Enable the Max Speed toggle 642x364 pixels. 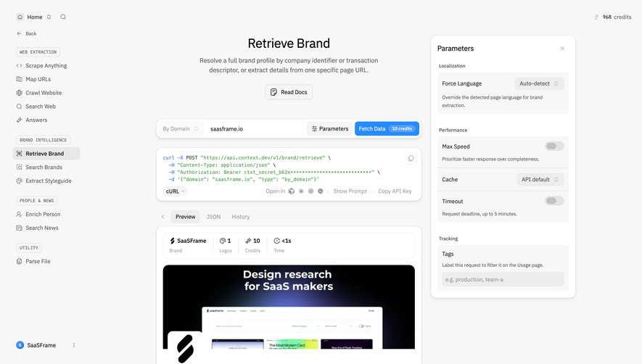click(x=554, y=146)
